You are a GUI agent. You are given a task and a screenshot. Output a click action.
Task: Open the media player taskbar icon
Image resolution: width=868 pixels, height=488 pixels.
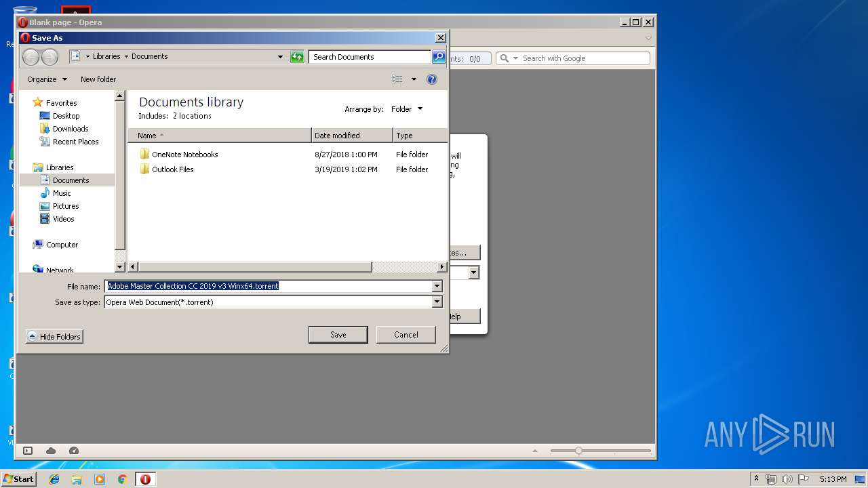[x=100, y=479]
